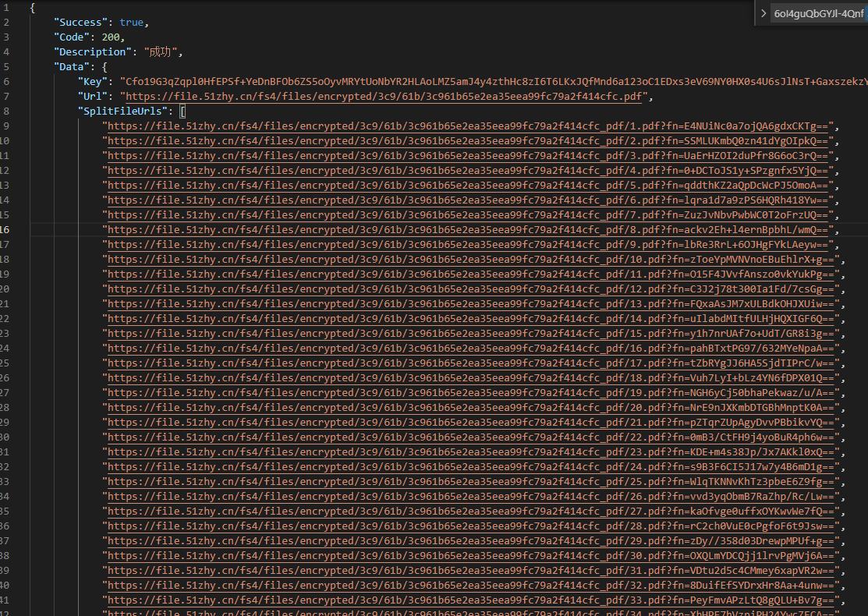Viewport: 868px width, 616px height.
Task: Open the 33.pdf link on line 41
Action: [468, 600]
